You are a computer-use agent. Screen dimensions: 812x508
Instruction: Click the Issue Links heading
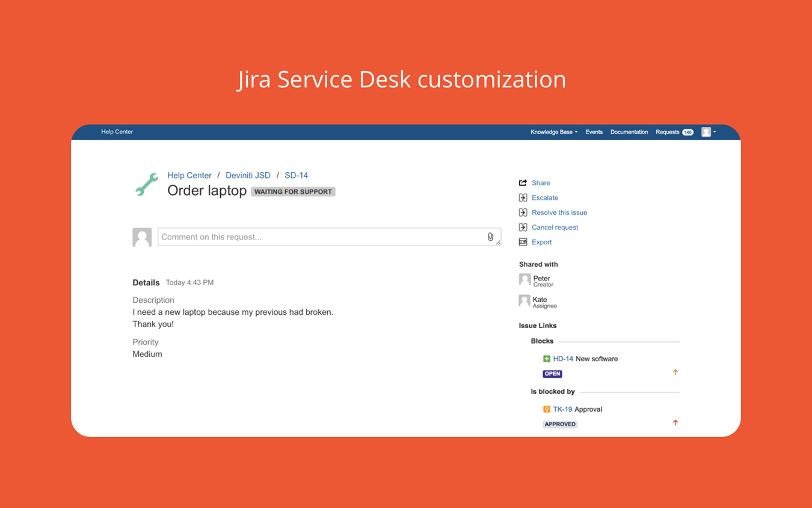tap(538, 326)
